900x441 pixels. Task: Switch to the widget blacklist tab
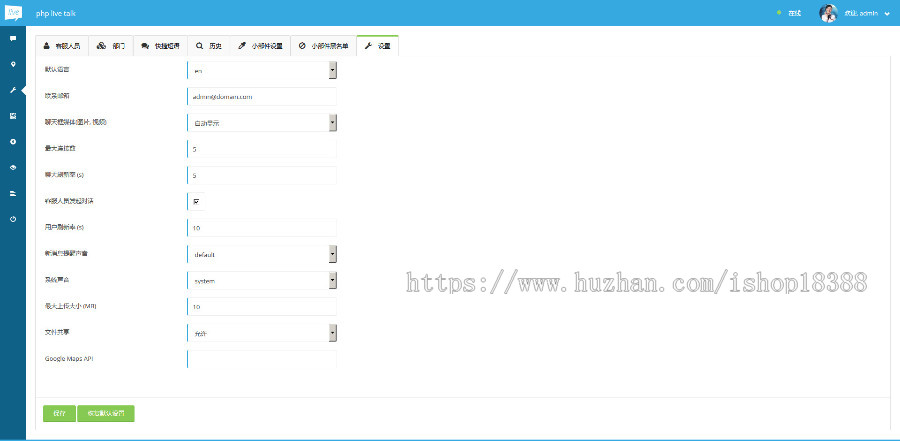tap(324, 46)
